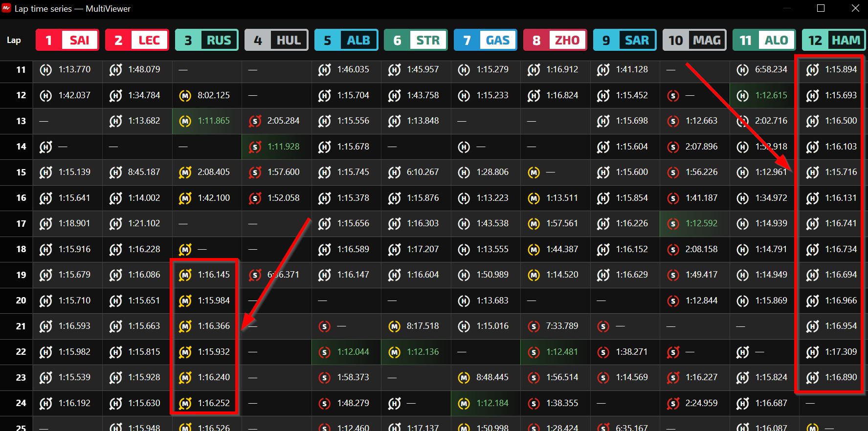Click lap time 1:16.912 in ZHO column
The image size is (868, 431).
[562, 69]
